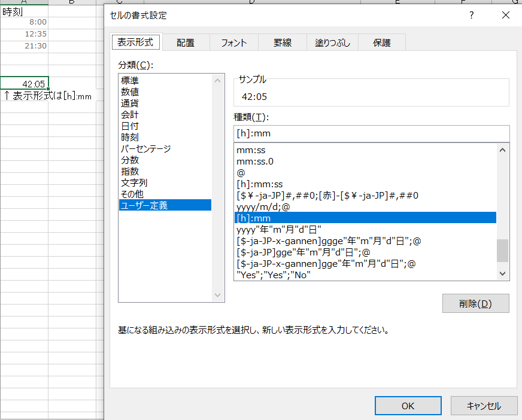Image resolution: width=522 pixels, height=420 pixels.
Task: Click the help question mark icon
Action: (x=471, y=15)
